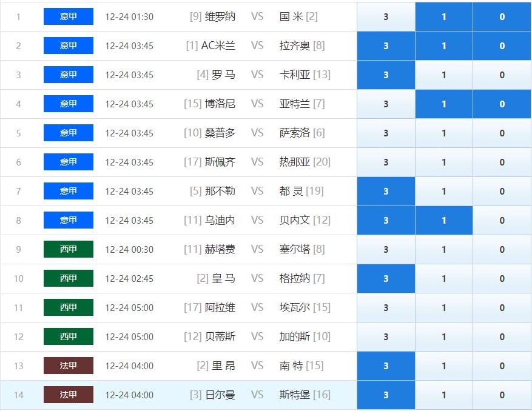
Task: Select the 0 option for 日尔曼 vs 斯特堡
Action: (x=502, y=395)
